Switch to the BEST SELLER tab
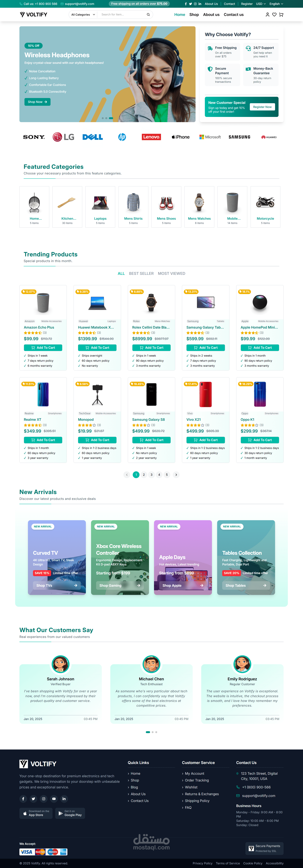303x868 pixels. pos(141,274)
